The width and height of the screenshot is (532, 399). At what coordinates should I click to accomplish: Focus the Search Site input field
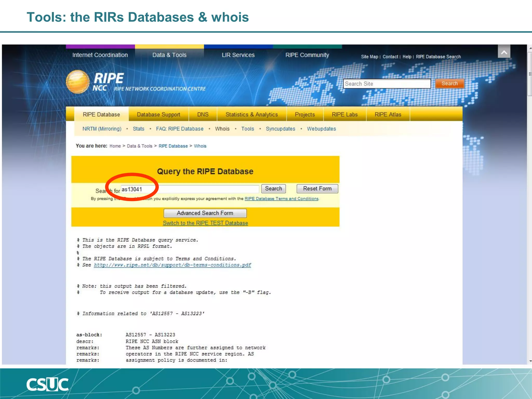[x=387, y=84]
